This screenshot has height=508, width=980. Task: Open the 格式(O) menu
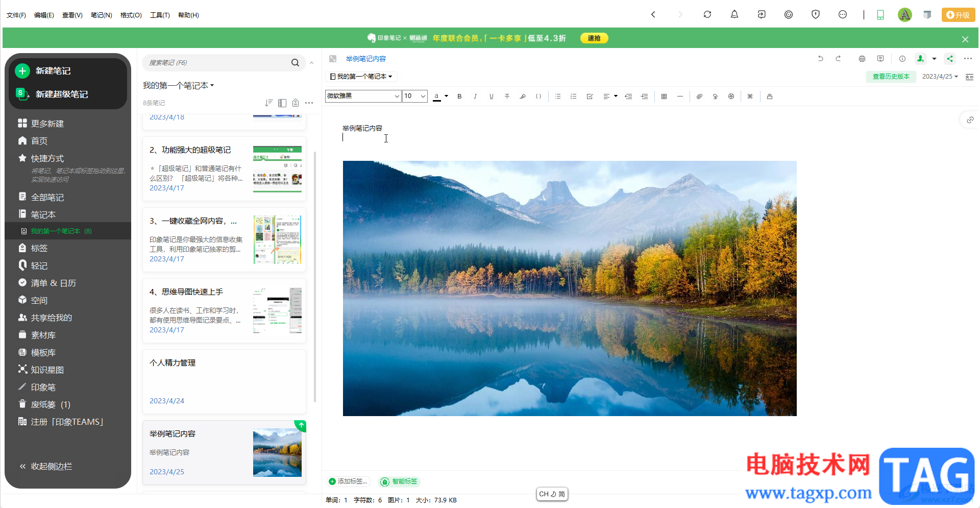click(131, 15)
